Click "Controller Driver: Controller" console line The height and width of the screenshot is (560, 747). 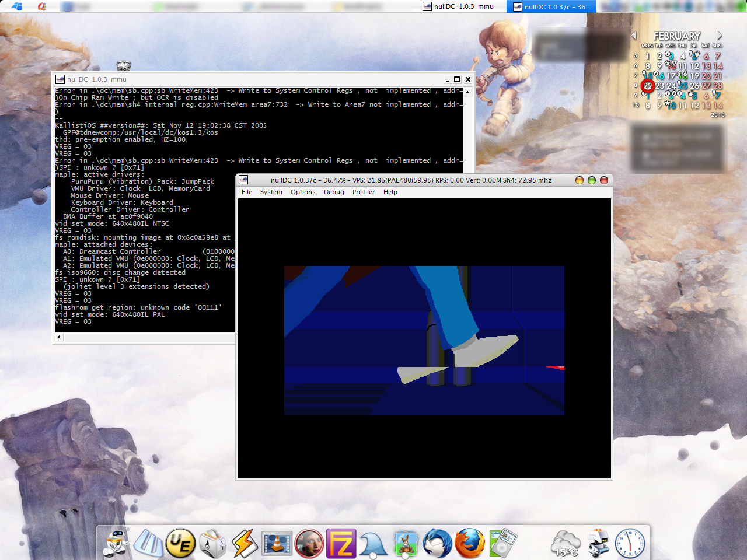point(130,209)
